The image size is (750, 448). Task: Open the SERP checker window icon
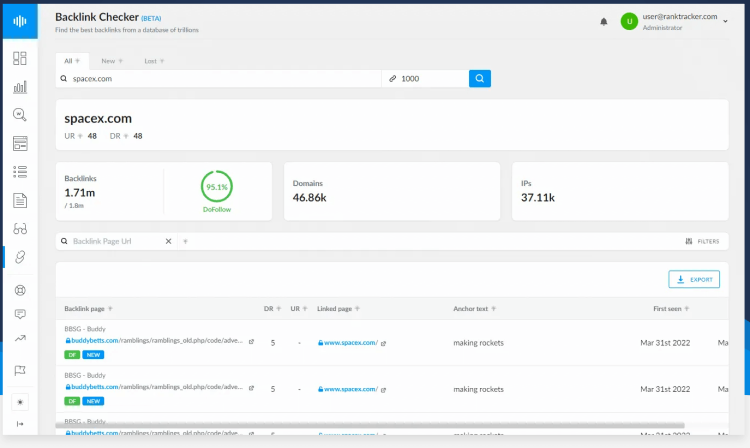pyautogui.click(x=20, y=143)
